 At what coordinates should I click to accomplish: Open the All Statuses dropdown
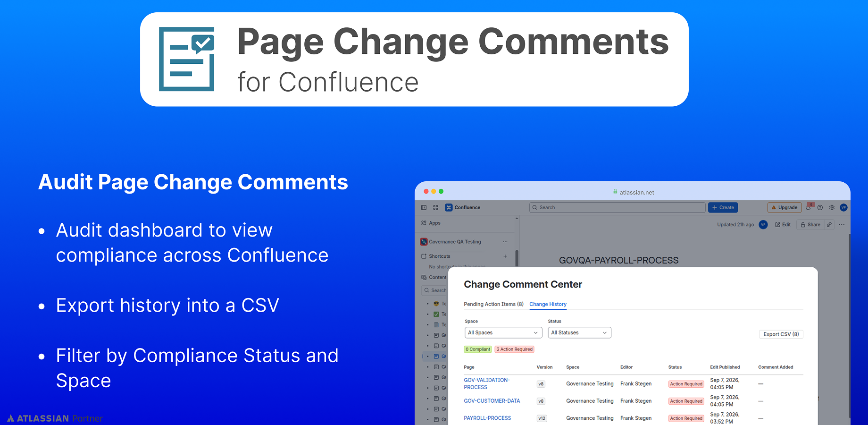[579, 332]
